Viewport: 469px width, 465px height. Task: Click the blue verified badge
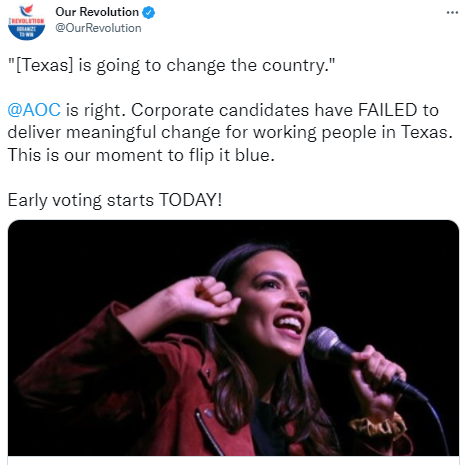148,12
